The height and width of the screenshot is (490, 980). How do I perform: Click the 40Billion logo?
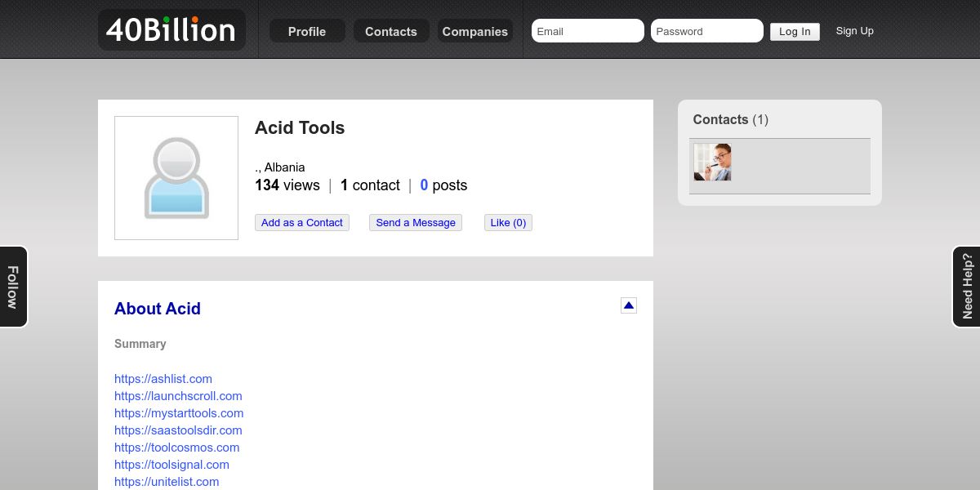pyautogui.click(x=171, y=30)
